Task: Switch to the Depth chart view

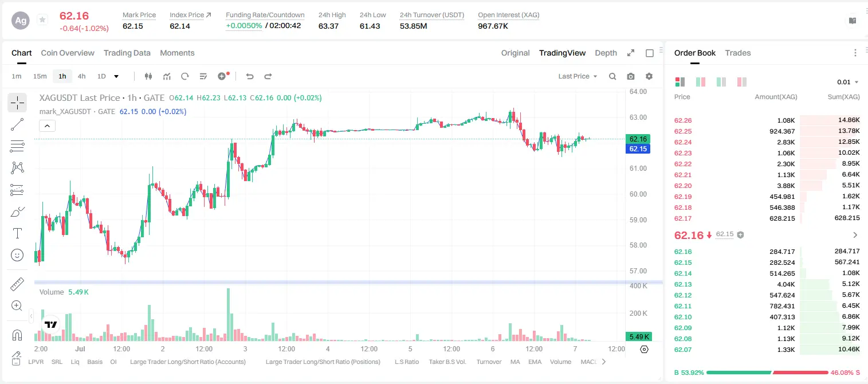Action: (606, 53)
